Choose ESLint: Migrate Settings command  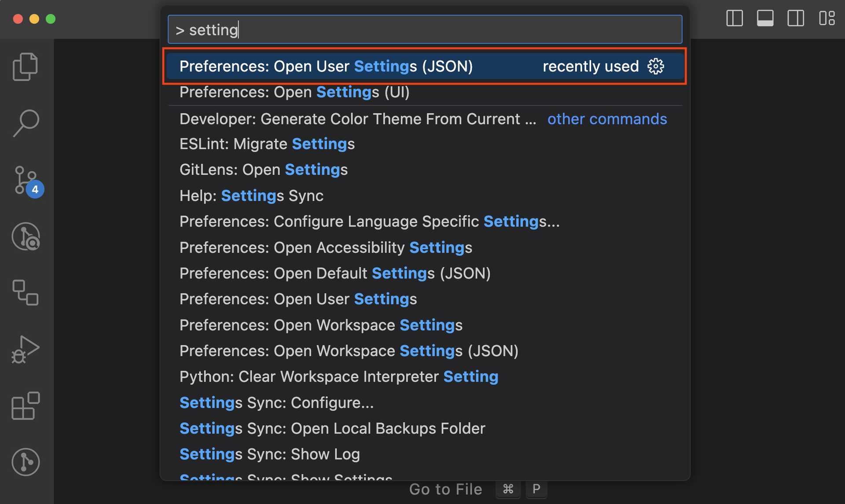click(267, 143)
